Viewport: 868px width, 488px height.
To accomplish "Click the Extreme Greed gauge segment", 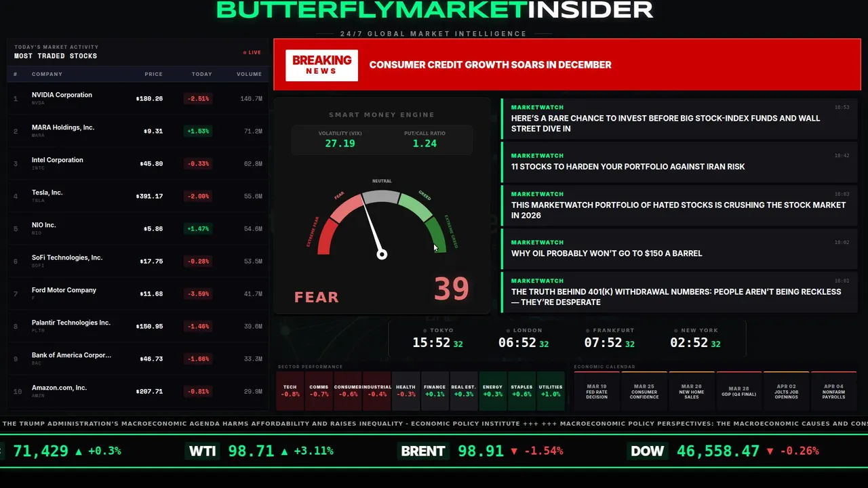I will click(x=435, y=235).
